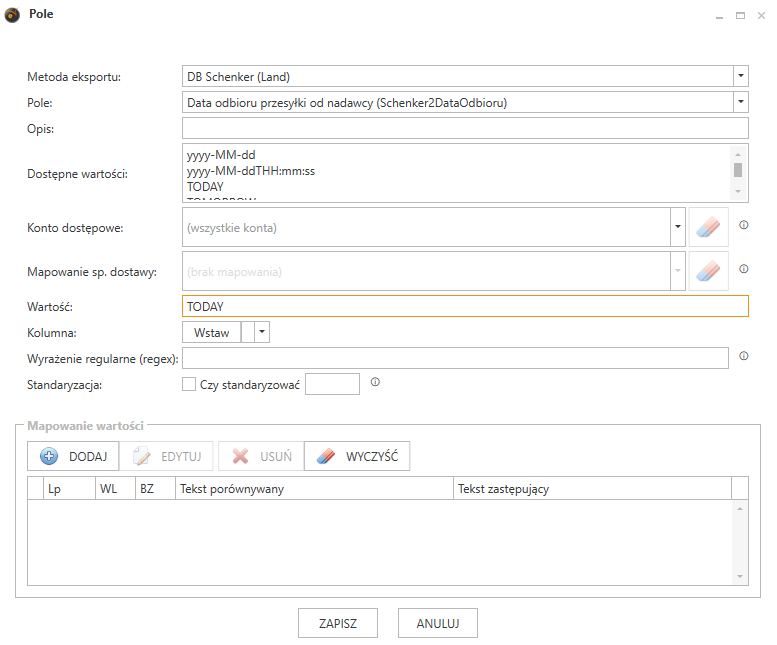Enable the Czy standaryzować checkbox

pyautogui.click(x=189, y=384)
